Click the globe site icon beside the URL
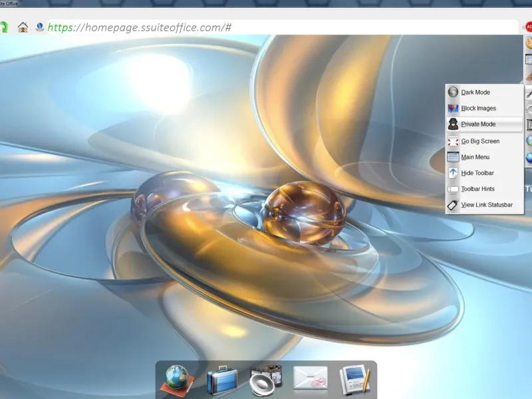 40,27
